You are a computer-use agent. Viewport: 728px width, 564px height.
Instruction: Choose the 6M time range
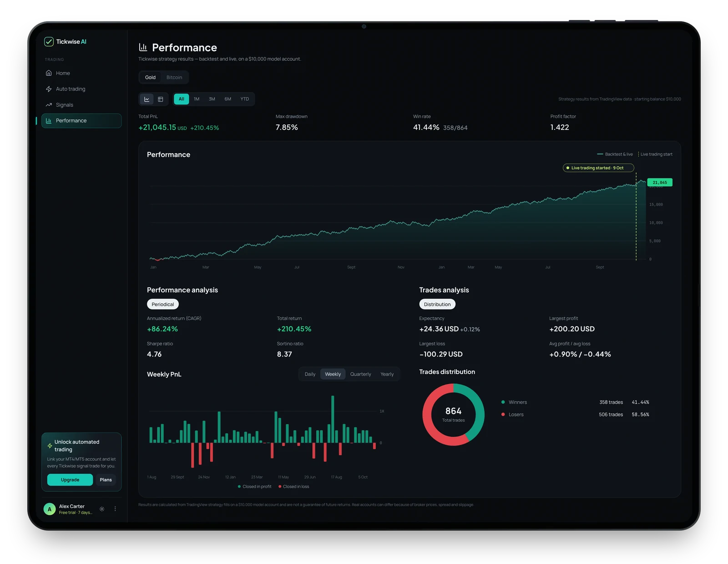pyautogui.click(x=228, y=99)
